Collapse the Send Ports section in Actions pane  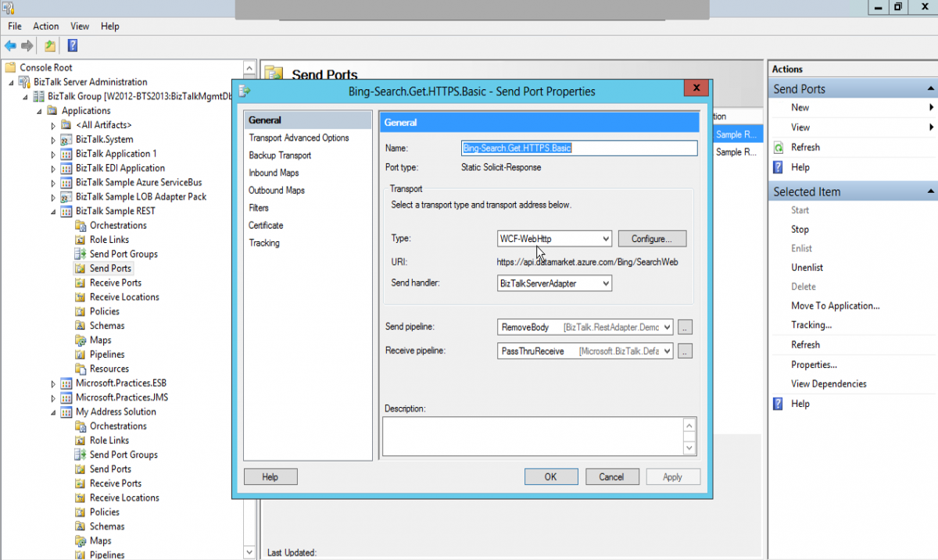click(x=930, y=89)
